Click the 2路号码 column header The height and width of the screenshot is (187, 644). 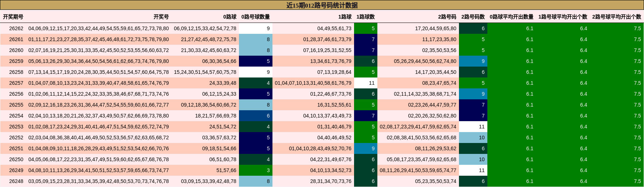[447, 17]
